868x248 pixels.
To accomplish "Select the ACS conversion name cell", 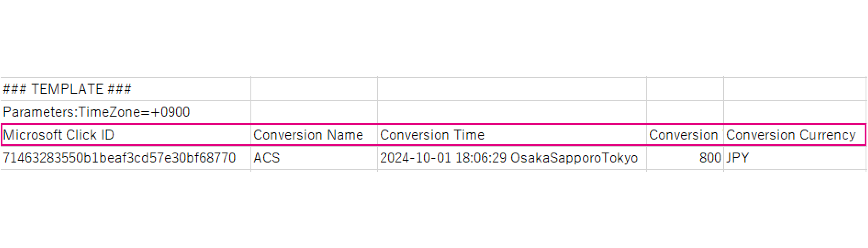I will [314, 158].
